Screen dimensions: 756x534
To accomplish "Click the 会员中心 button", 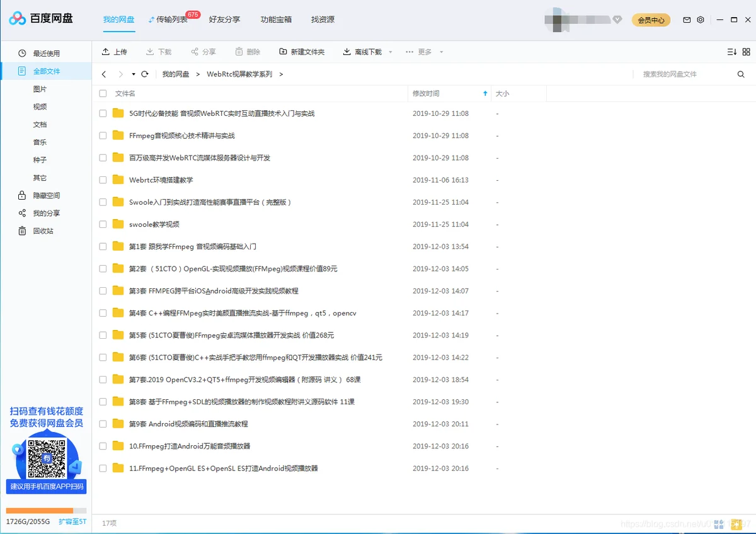I will point(651,20).
